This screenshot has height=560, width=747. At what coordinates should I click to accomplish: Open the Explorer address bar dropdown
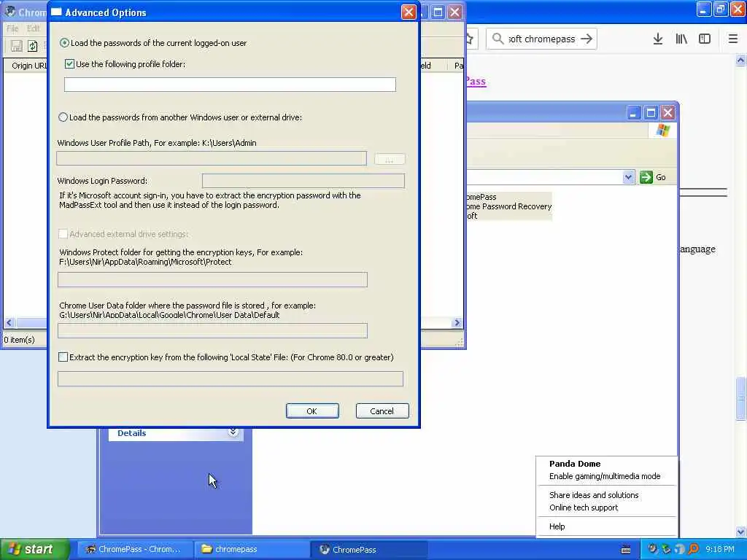[628, 177]
